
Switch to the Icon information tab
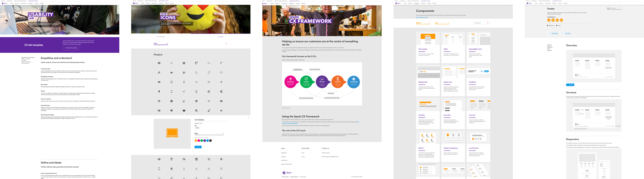[x=161, y=37]
